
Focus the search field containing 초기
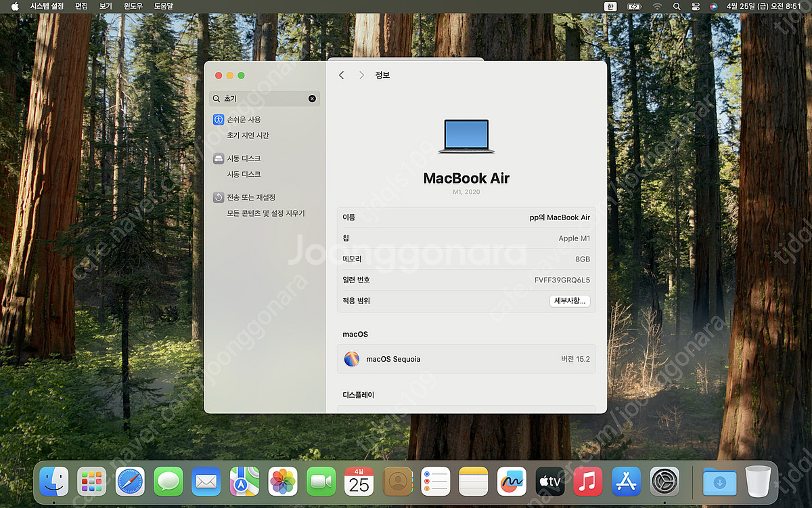265,98
